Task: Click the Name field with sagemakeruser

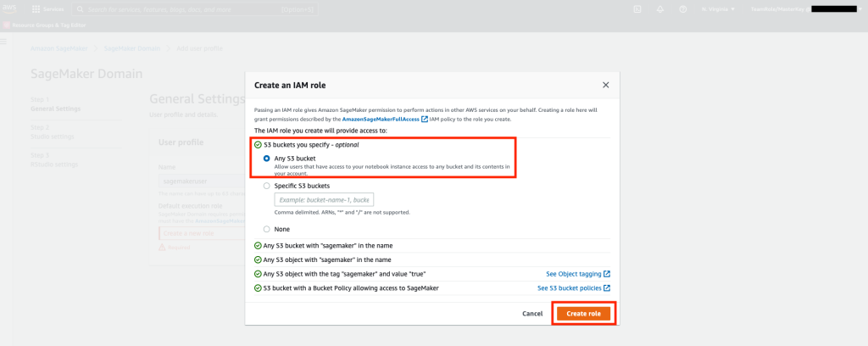Action: click(202, 181)
